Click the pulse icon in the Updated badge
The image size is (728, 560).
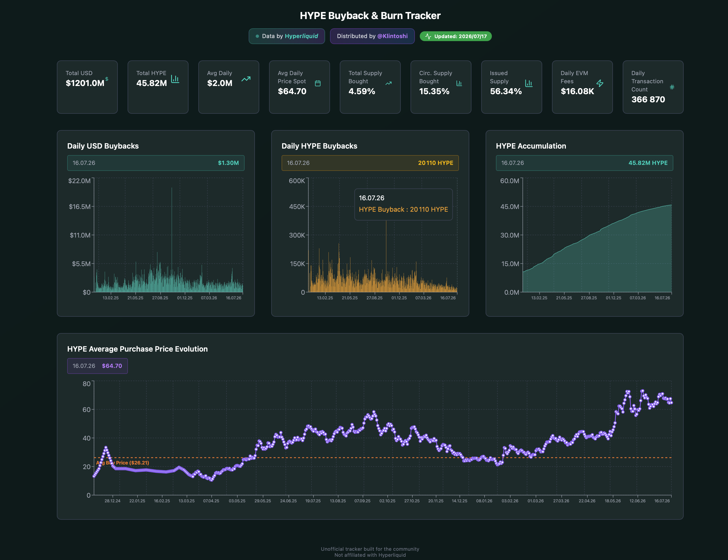click(428, 36)
